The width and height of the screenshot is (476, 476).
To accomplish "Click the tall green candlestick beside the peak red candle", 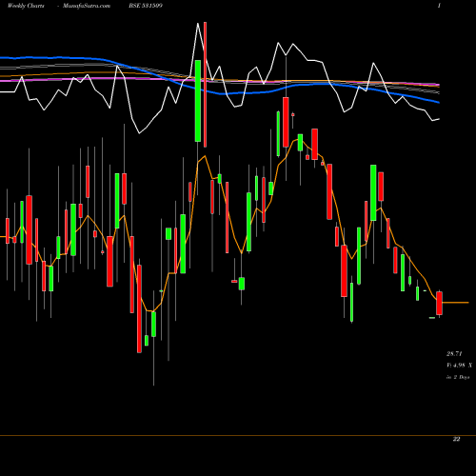I will pyautogui.click(x=198, y=101).
